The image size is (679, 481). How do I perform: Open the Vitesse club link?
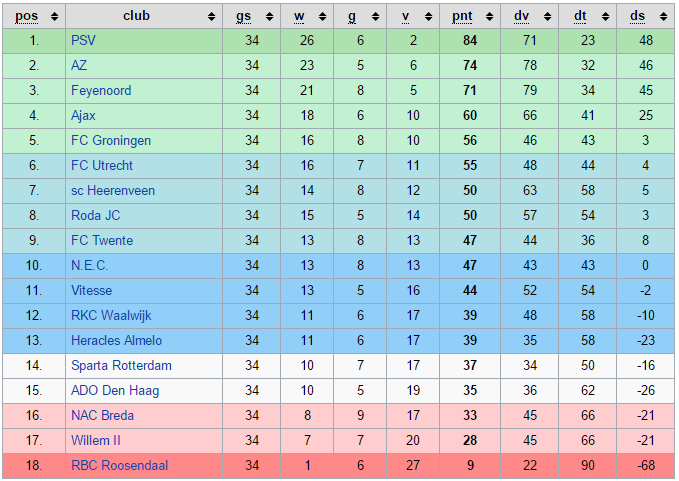91,291
